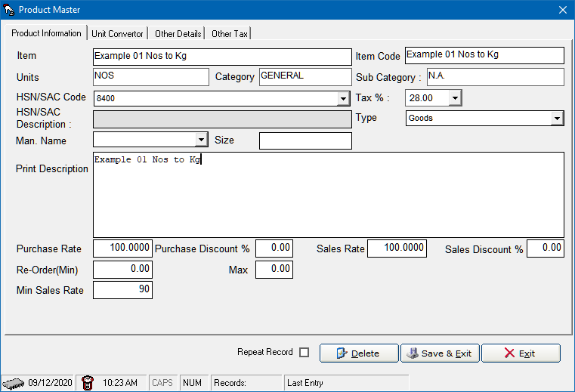
Task: Click the Units field containing NOS
Action: click(x=151, y=77)
